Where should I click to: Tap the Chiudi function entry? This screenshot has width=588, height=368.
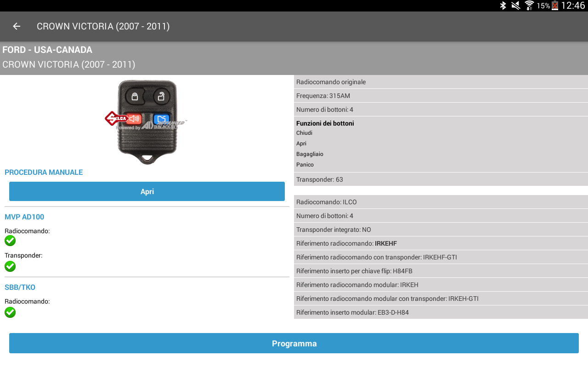(304, 133)
